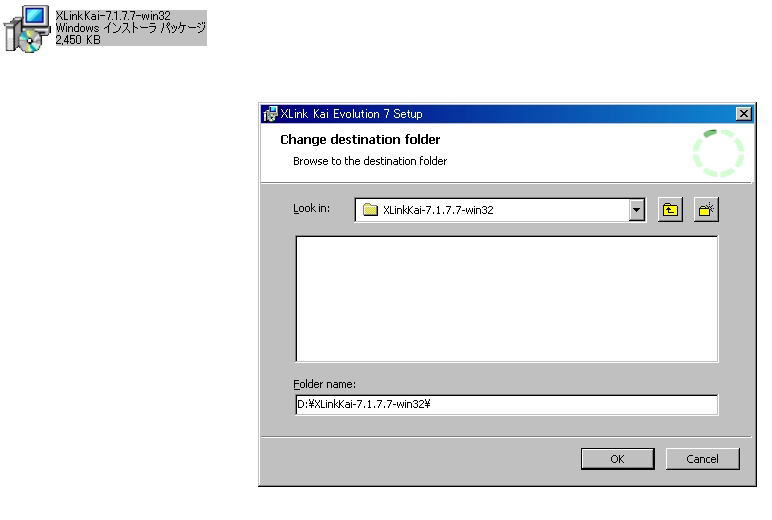Image resolution: width=772 pixels, height=520 pixels.
Task: Open the Look in folder combo box
Action: (500, 210)
